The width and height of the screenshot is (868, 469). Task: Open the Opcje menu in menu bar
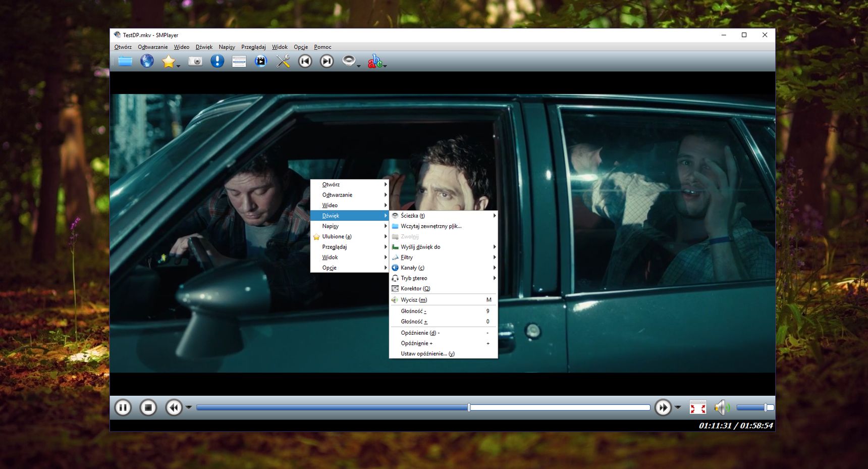pos(301,47)
